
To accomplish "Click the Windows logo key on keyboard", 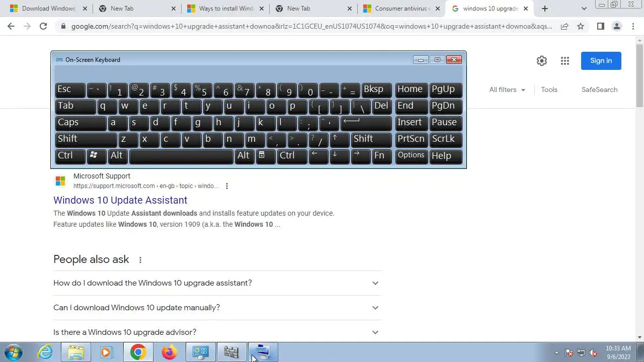I will 96,156.
